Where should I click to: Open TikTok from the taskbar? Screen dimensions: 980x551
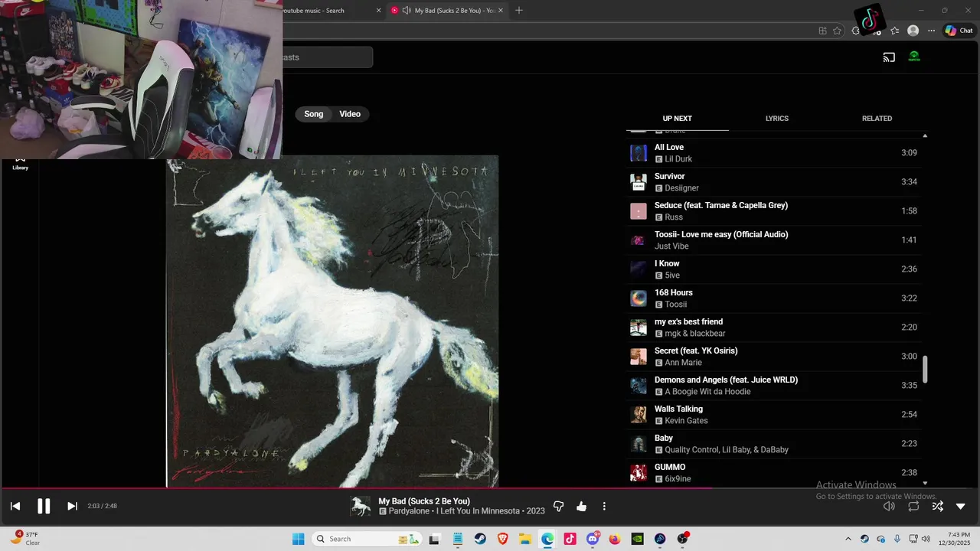570,539
